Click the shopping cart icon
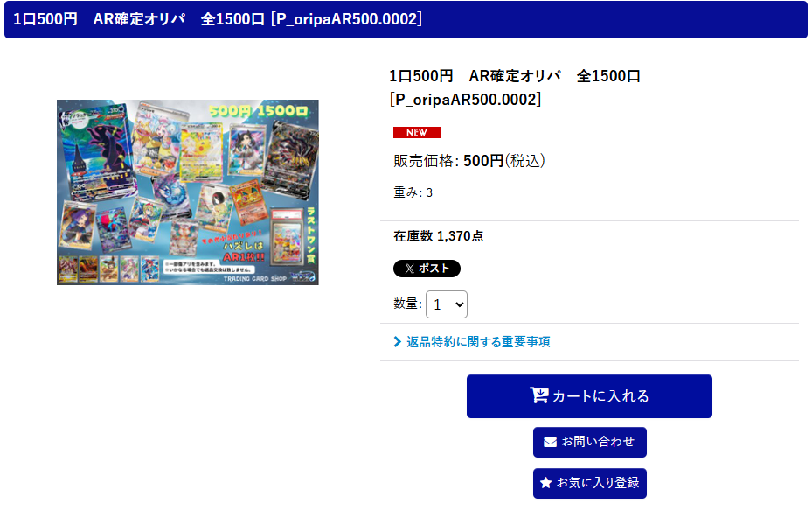Image resolution: width=812 pixels, height=510 pixels. click(x=538, y=395)
